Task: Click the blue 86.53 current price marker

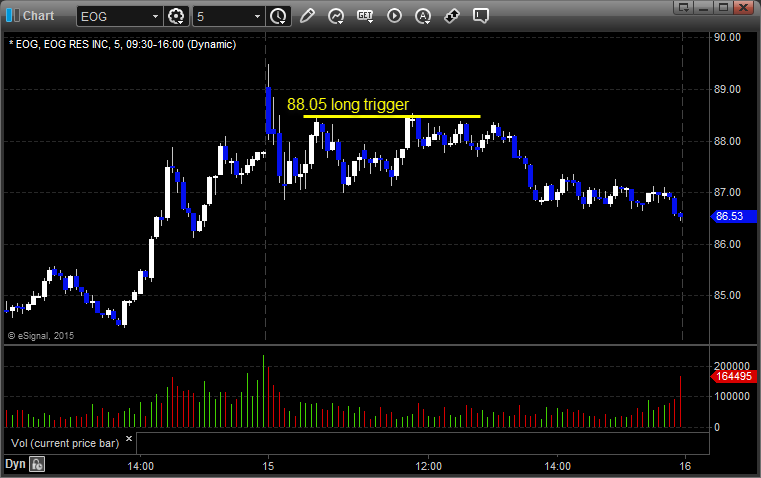Action: (733, 216)
